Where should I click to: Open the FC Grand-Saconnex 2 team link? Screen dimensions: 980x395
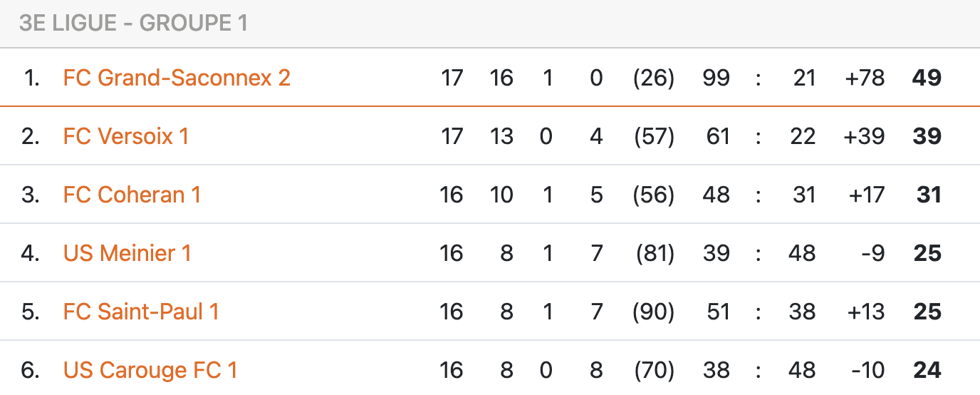177,78
